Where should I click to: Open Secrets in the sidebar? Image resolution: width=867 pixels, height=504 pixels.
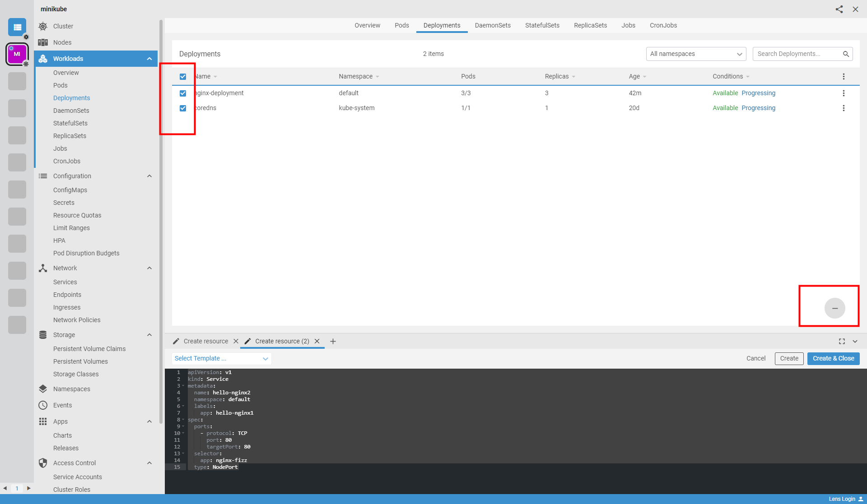click(64, 203)
